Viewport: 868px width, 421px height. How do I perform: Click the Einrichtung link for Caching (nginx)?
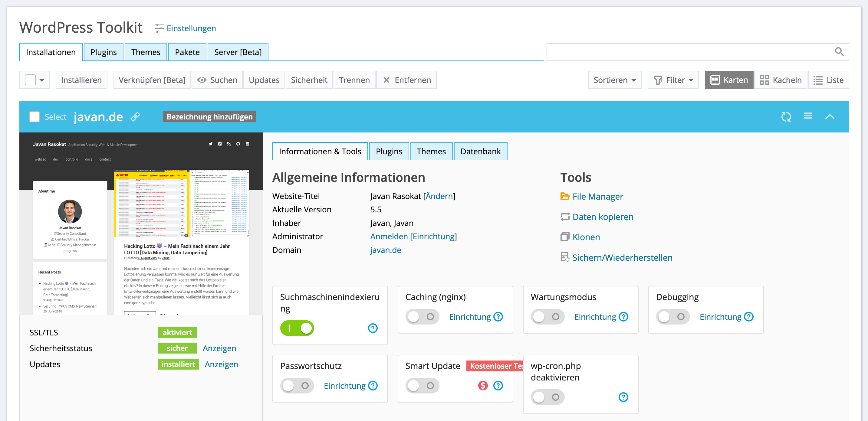click(x=470, y=317)
